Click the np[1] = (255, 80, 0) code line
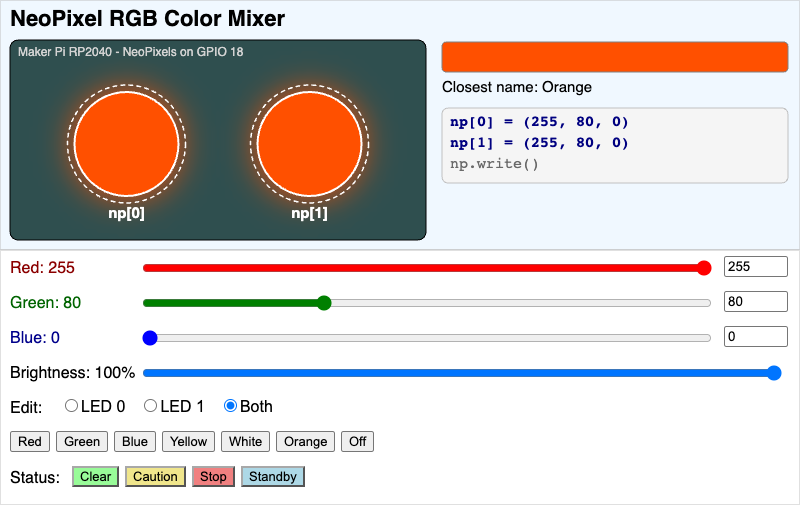800x507 pixels. 539,143
